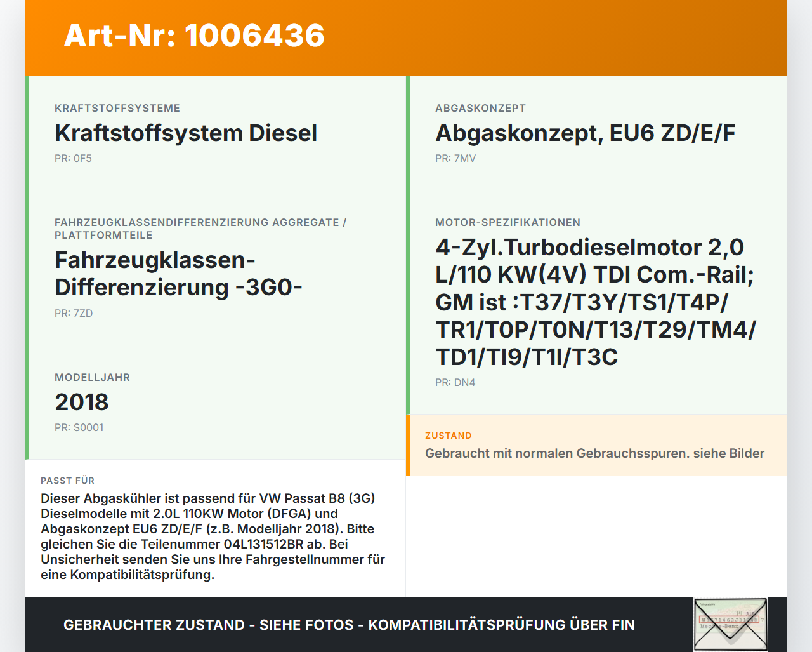
Task: Click the MODELLJAHR label
Action: 92,377
